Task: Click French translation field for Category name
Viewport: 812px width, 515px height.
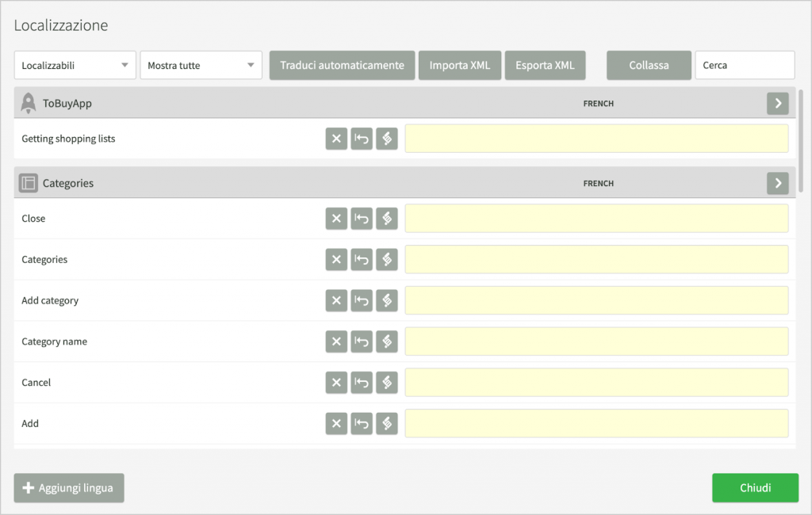Action: [x=596, y=341]
